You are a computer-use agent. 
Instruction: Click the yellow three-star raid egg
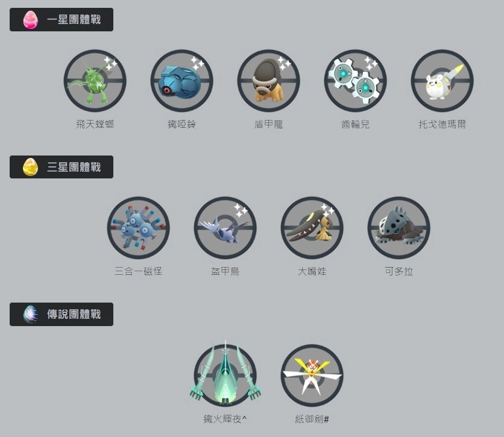(x=31, y=167)
